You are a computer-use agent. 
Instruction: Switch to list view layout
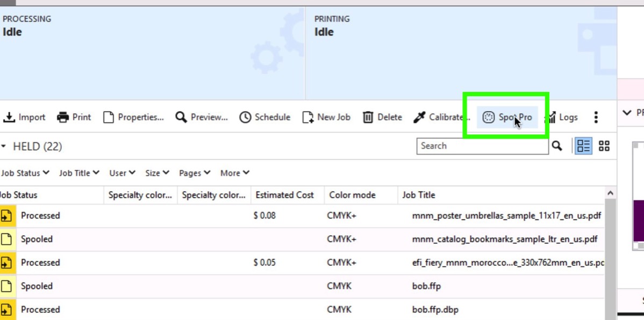[583, 146]
